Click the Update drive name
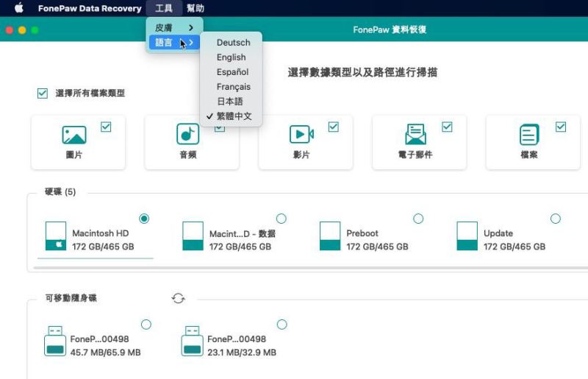 [x=498, y=233]
